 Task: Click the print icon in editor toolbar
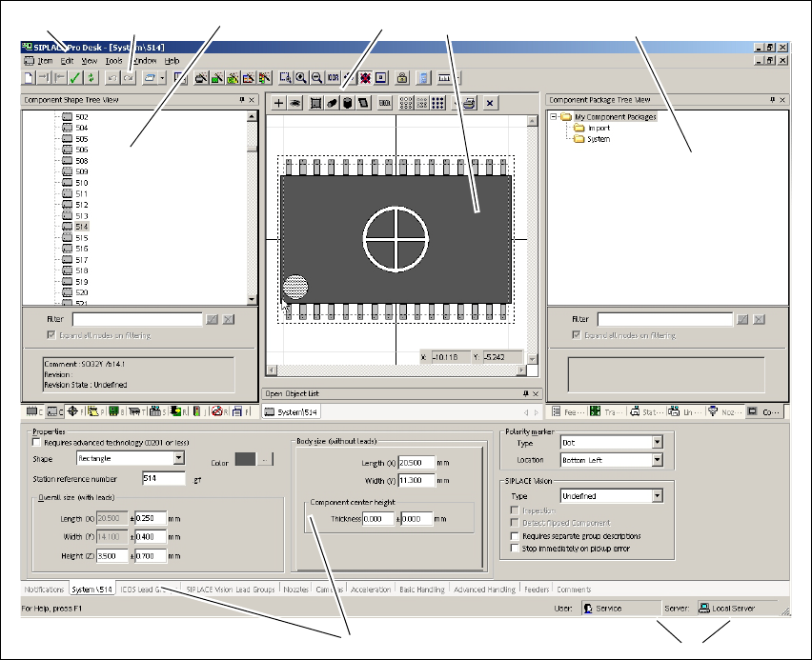point(469,103)
